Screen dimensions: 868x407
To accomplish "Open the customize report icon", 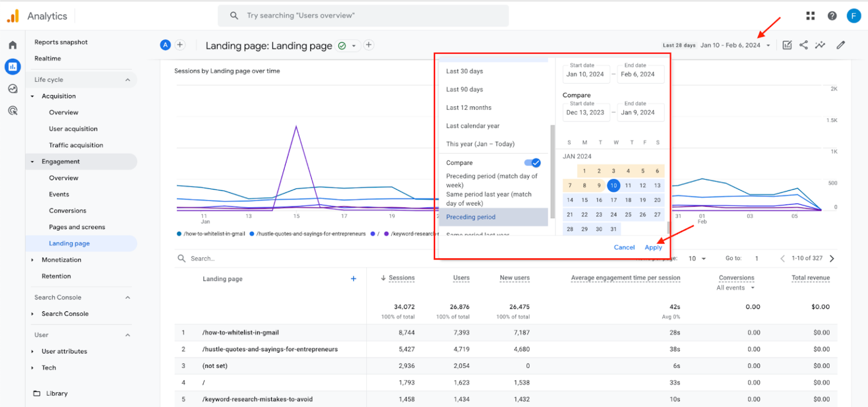I will point(787,45).
